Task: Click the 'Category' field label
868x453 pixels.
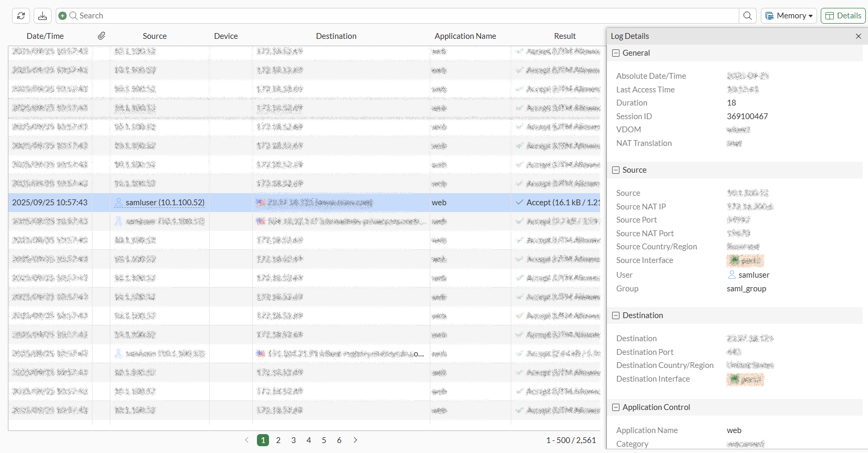Action: (632, 444)
